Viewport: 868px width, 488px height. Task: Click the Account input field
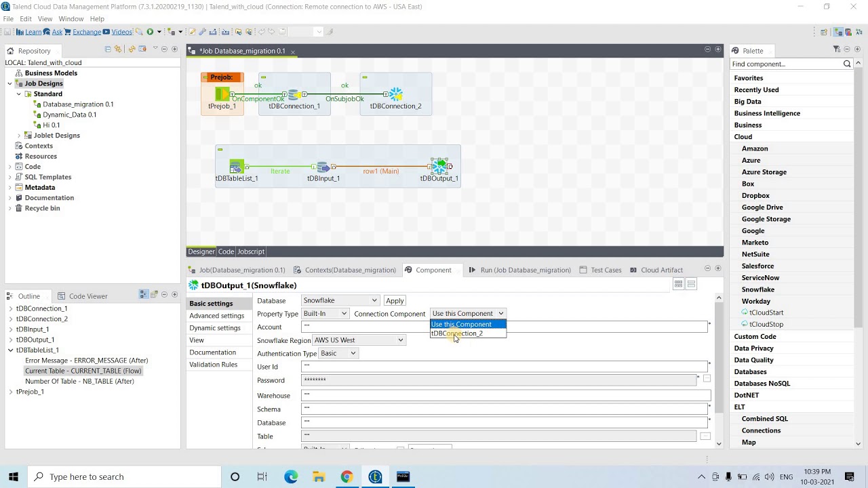[504, 327]
